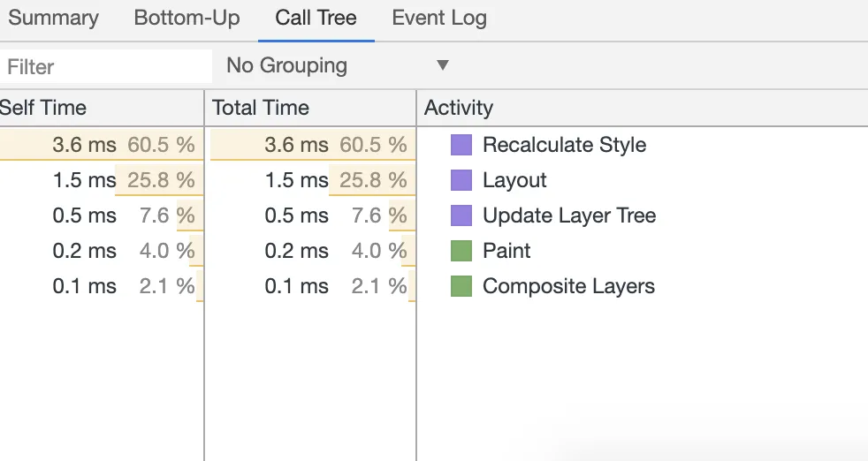868x461 pixels.
Task: Click the green Composite Layers swatch
Action: 461,287
